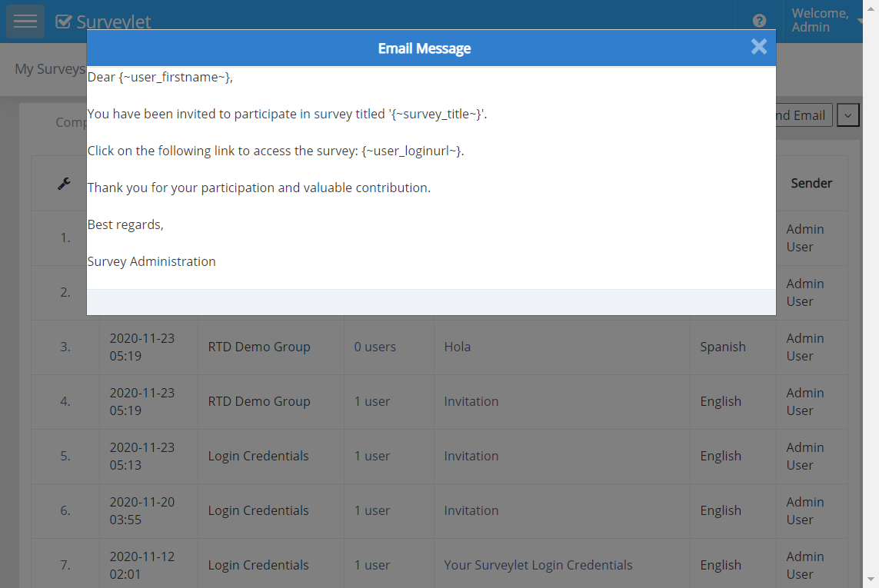Click the wrench icon in table header
The image size is (879, 588).
pyautogui.click(x=65, y=184)
